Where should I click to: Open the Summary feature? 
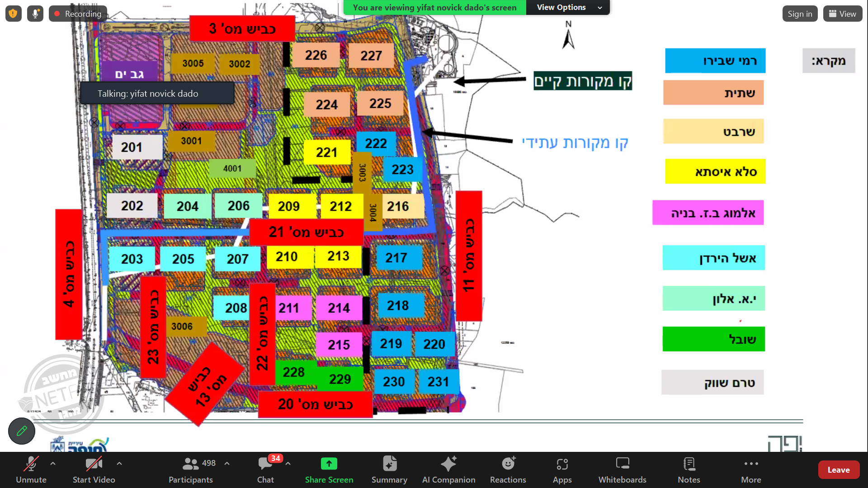point(389,470)
